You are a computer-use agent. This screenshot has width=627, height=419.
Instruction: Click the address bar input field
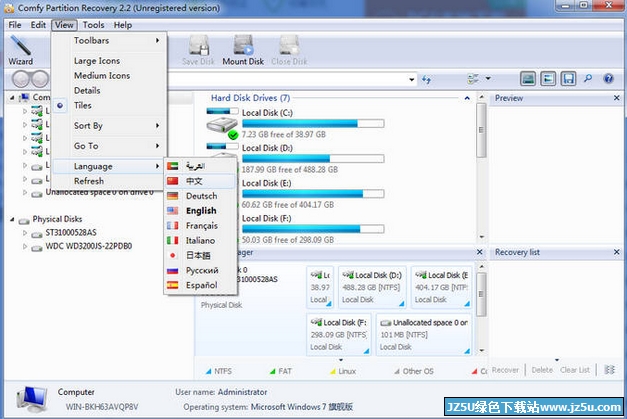tap(286, 79)
